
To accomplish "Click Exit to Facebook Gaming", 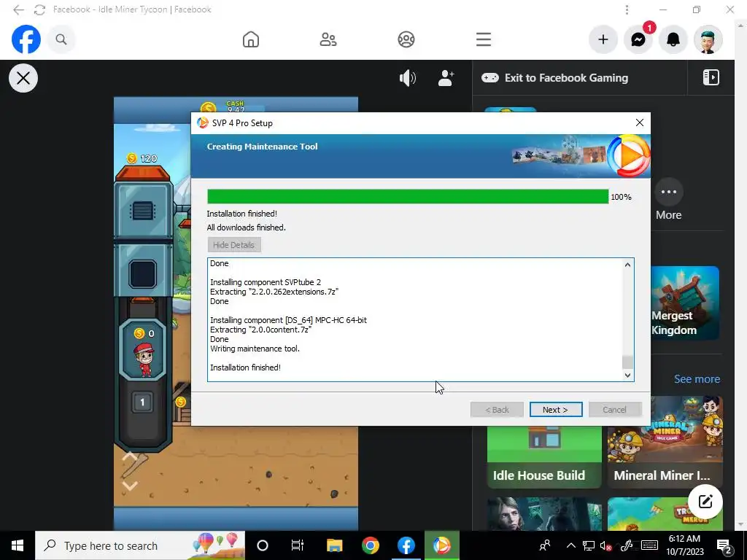I will (554, 78).
